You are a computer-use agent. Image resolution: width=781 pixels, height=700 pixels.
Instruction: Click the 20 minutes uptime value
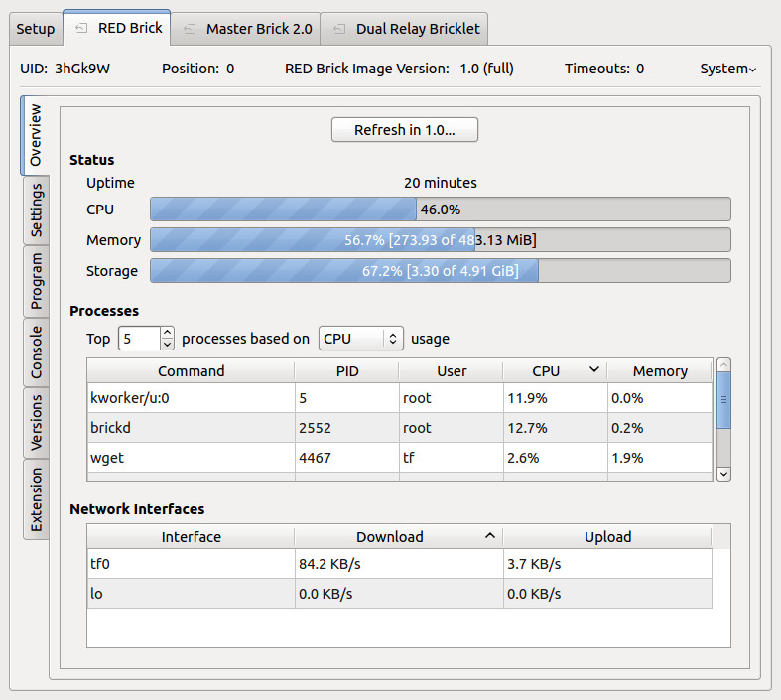pyautogui.click(x=441, y=183)
